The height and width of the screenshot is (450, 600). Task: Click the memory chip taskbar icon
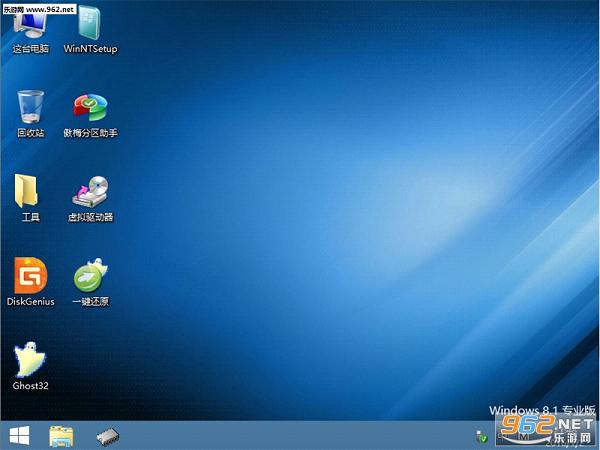coord(108,437)
